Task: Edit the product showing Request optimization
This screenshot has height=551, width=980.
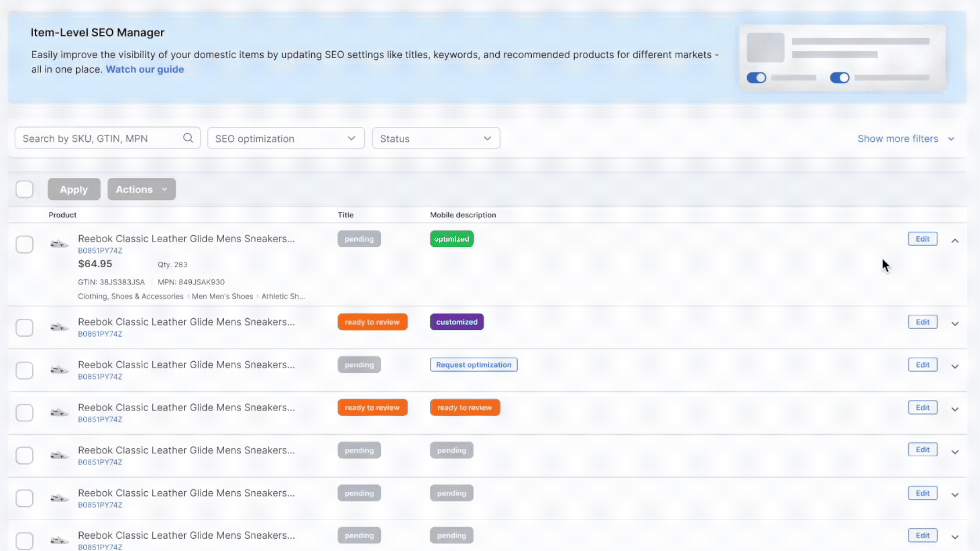Action: 922,365
